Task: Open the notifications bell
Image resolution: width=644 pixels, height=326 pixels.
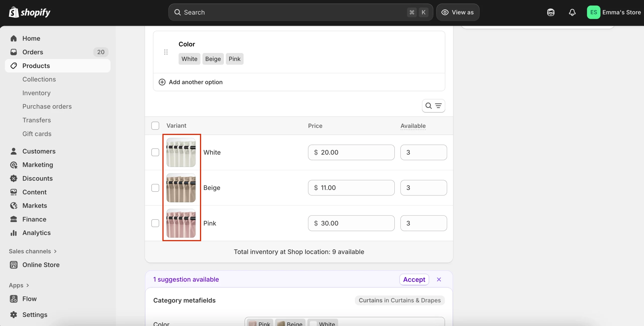Action: point(572,12)
